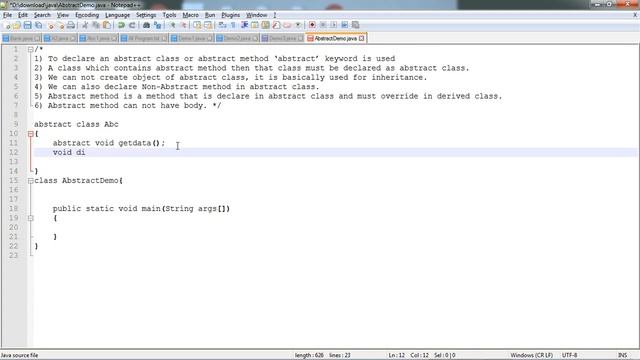The height and width of the screenshot is (360, 640).
Task: Open the Plugins menu
Action: click(231, 15)
